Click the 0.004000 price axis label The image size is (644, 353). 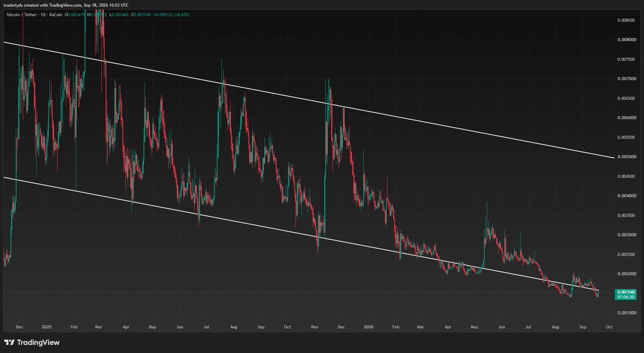(x=627, y=196)
